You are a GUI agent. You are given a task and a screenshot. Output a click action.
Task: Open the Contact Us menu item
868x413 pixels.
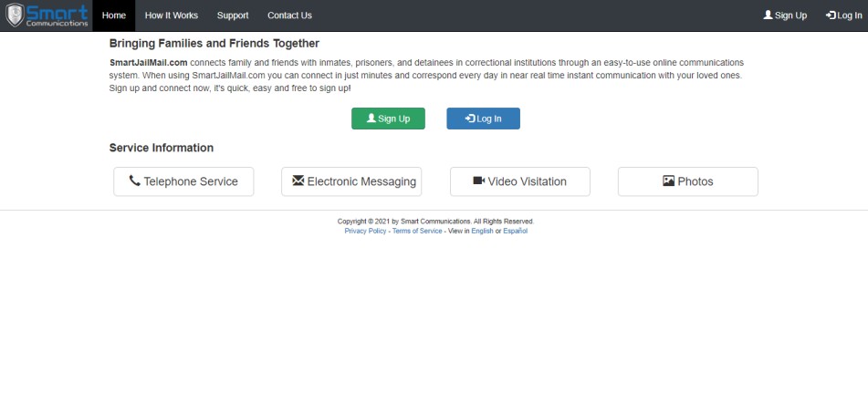coord(289,15)
